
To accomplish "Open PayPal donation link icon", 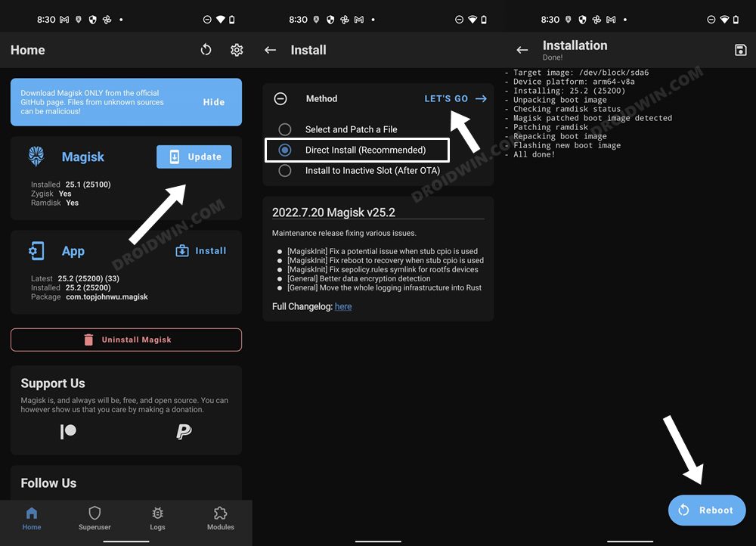I will (184, 431).
